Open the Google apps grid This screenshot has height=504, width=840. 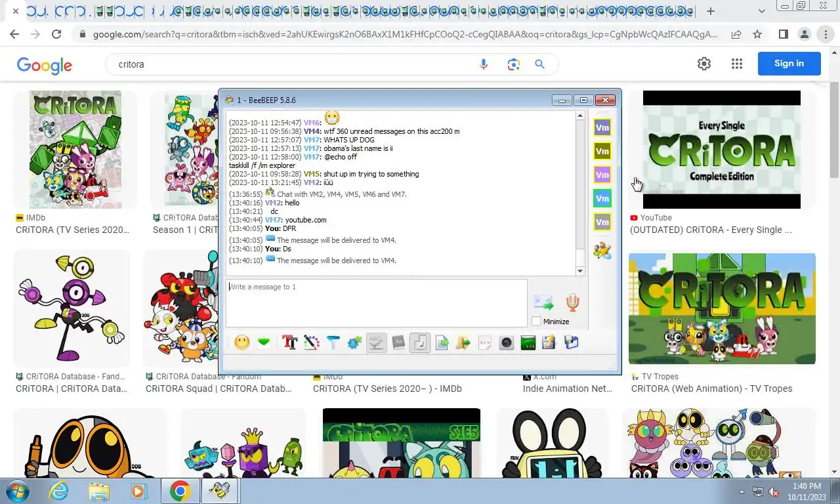(736, 64)
